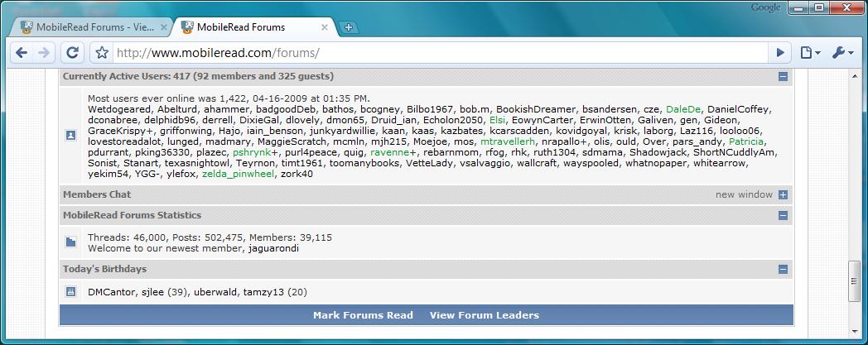This screenshot has height=345, width=868.
Task: Open newest member jaguarondi's profile
Action: click(273, 248)
